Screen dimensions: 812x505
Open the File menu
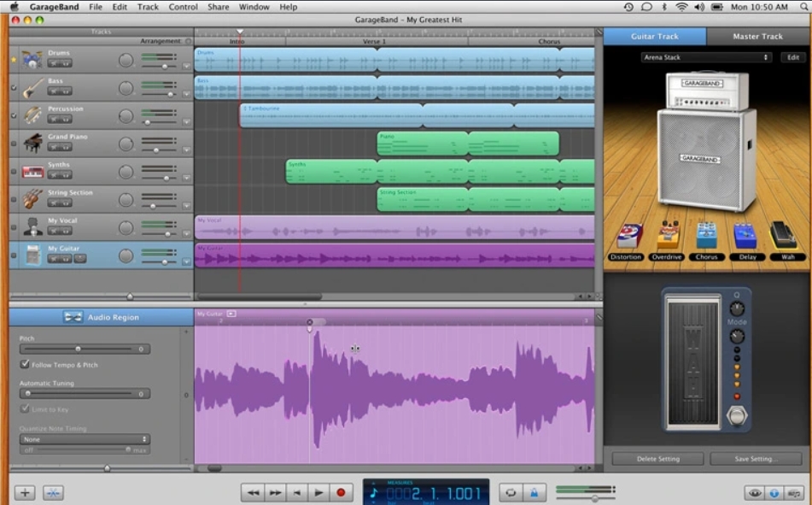(96, 7)
